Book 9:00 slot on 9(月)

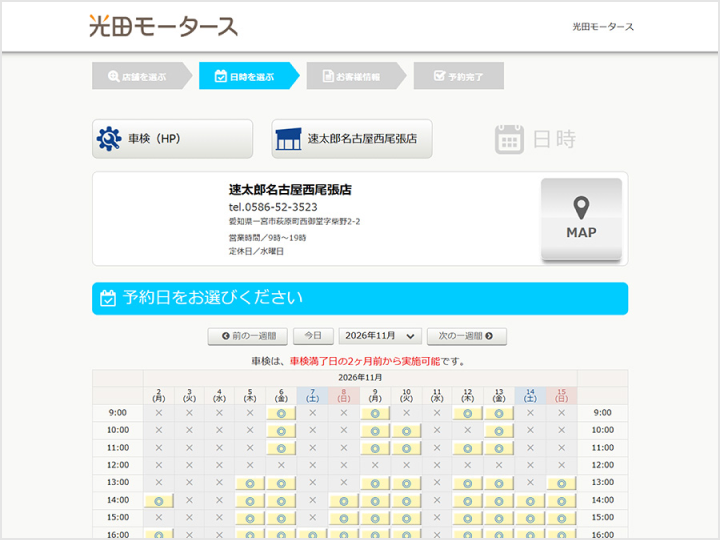click(x=375, y=413)
